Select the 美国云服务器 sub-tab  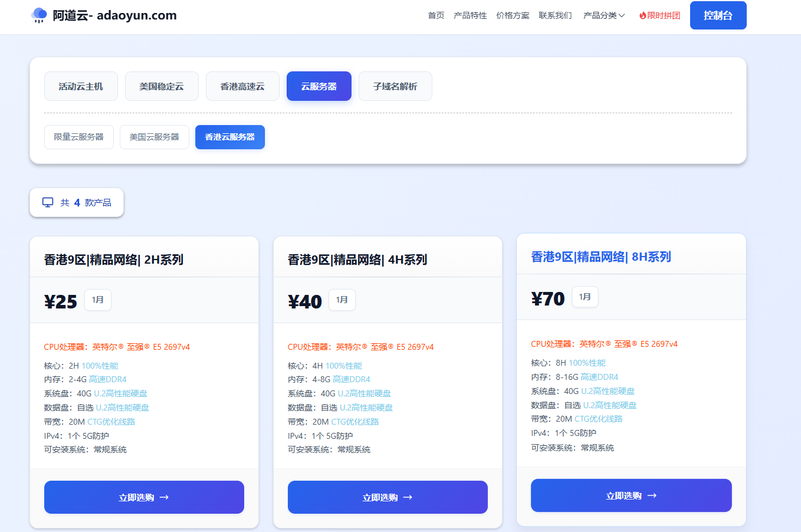(155, 137)
